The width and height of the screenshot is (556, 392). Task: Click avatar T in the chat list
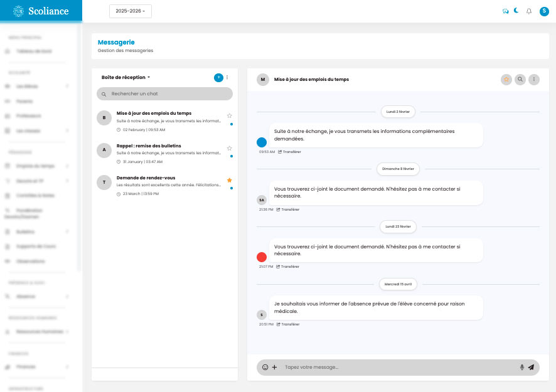pos(104,182)
